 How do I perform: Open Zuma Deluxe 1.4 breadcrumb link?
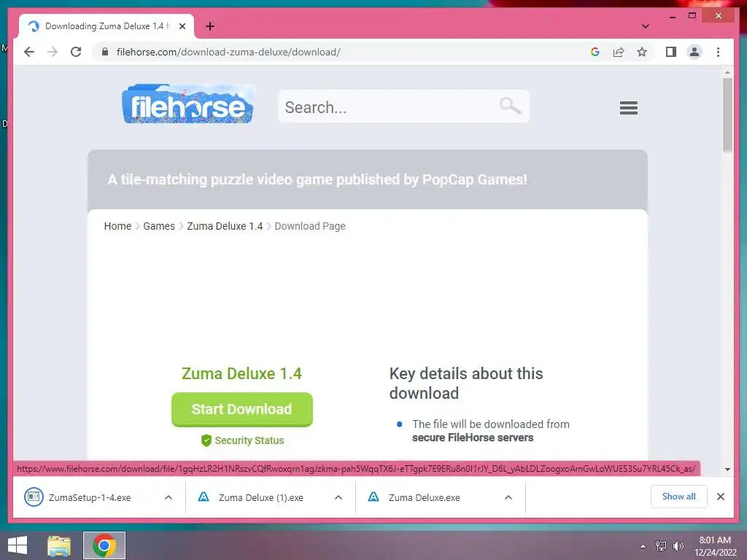click(225, 226)
